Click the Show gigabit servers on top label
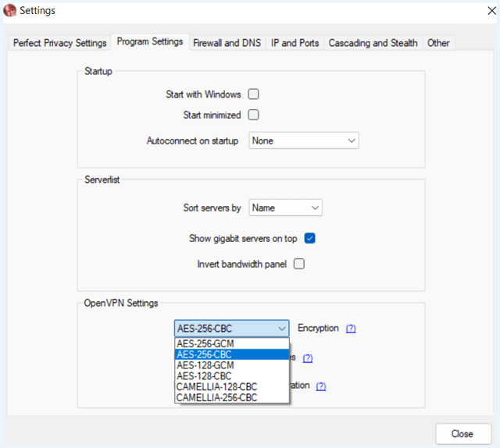This screenshot has height=448, width=500. click(x=243, y=238)
